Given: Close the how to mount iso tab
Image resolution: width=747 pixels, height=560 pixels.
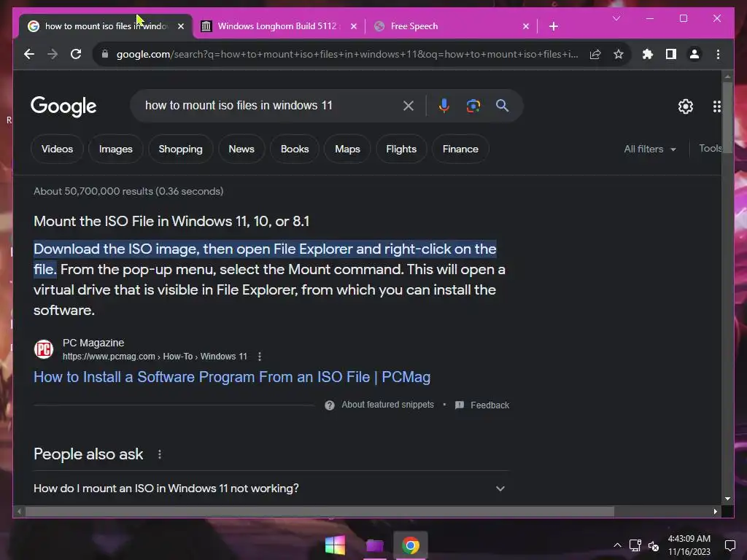Looking at the screenshot, I should [x=181, y=26].
